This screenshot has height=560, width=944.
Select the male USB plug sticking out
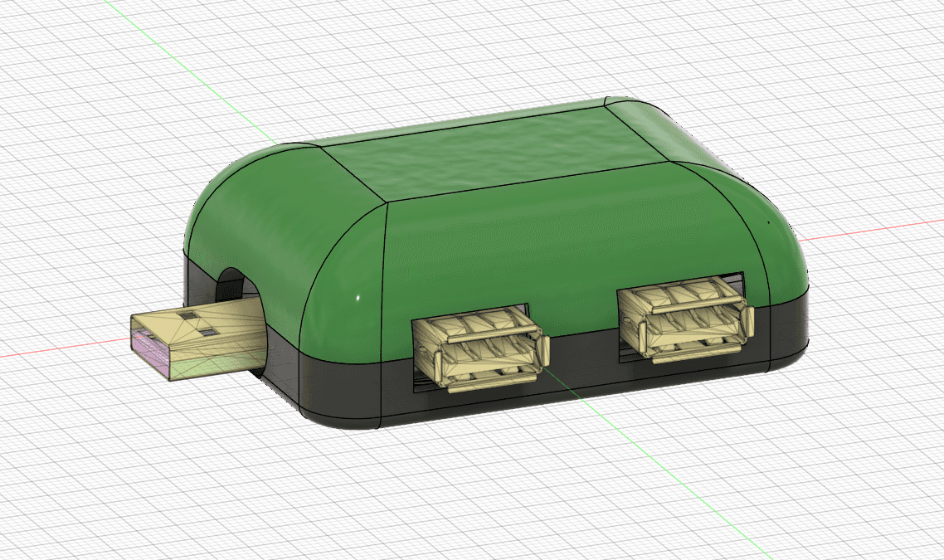click(199, 337)
